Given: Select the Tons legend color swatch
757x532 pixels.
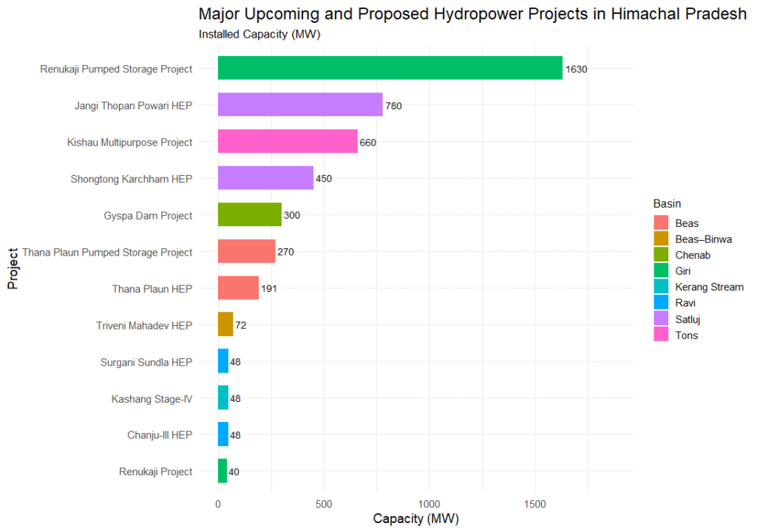Looking at the screenshot, I should 661,335.
